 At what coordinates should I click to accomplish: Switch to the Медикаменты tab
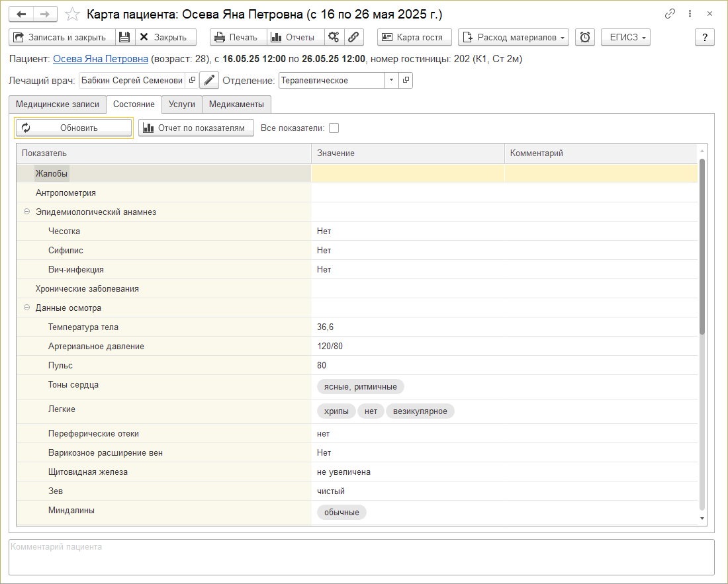236,104
